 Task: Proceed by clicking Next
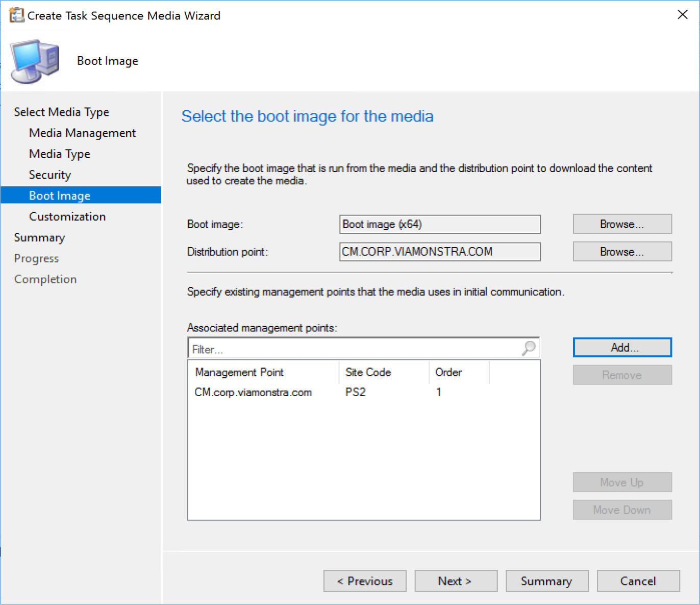[456, 581]
